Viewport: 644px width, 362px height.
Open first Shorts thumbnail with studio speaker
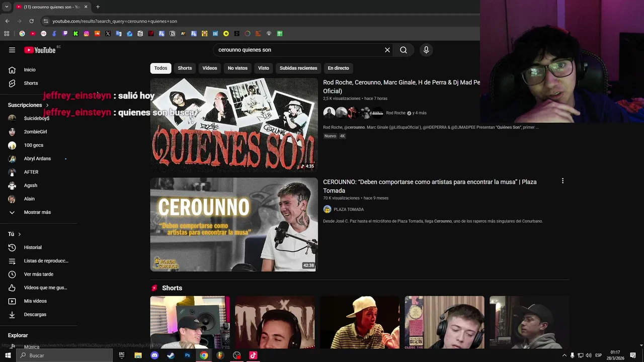tap(190, 322)
